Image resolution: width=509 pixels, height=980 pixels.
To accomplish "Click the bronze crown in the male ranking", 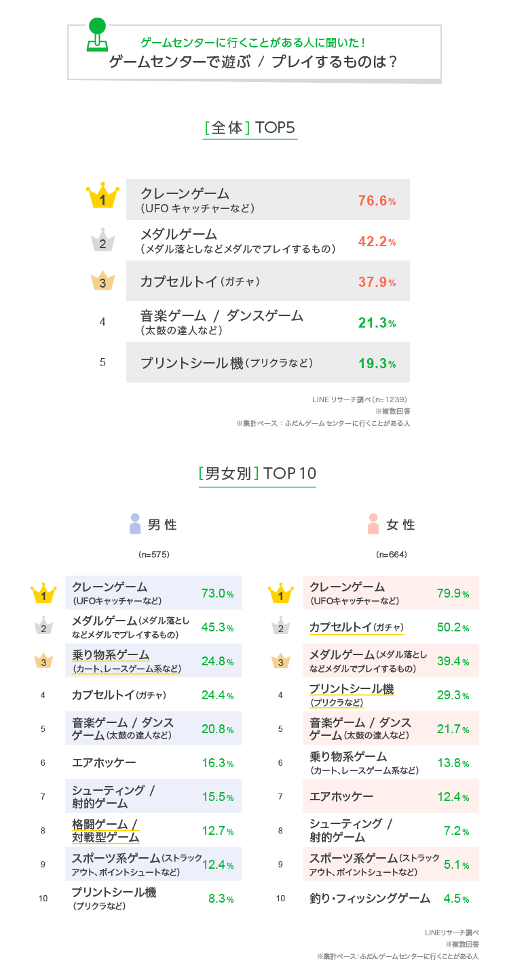I will [43, 661].
